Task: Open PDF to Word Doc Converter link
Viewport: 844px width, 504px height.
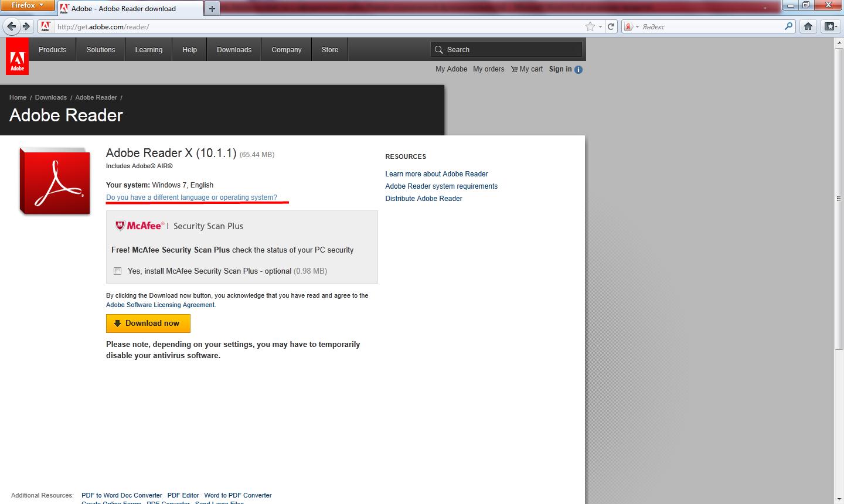Action: click(x=122, y=495)
